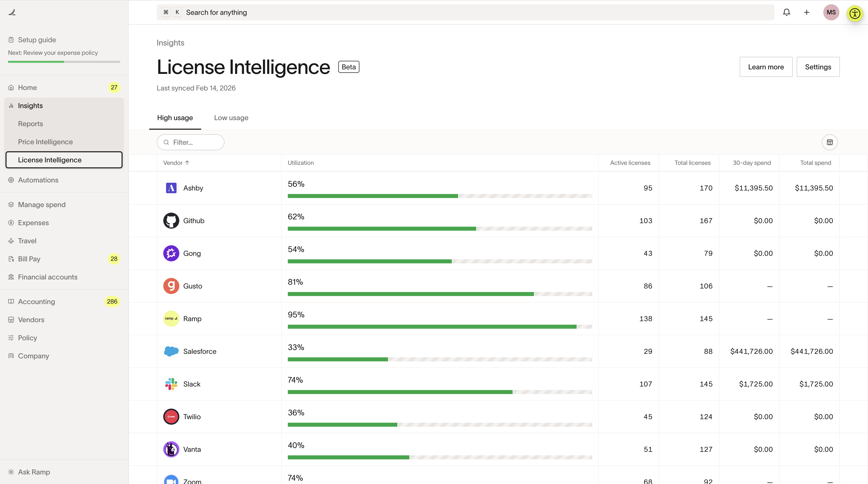The width and height of the screenshot is (868, 484).
Task: Click the setup guide progress bar
Action: (64, 62)
